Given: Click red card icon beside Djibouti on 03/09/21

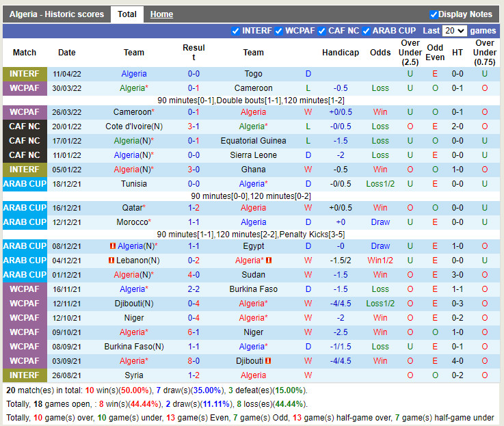Looking at the screenshot, I should coord(267,361).
